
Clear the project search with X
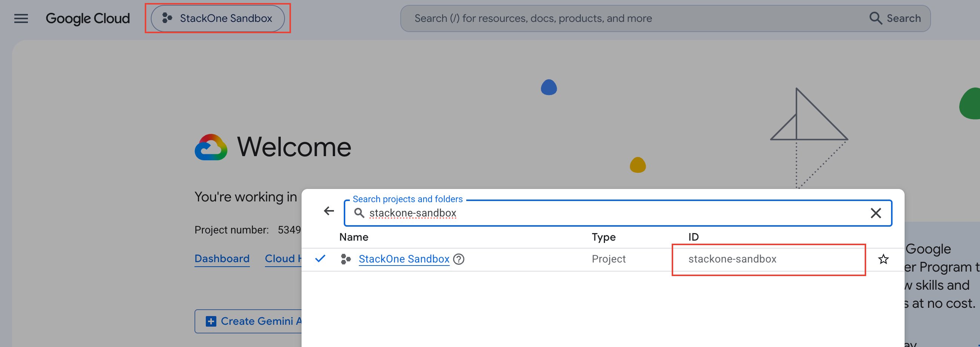876,213
